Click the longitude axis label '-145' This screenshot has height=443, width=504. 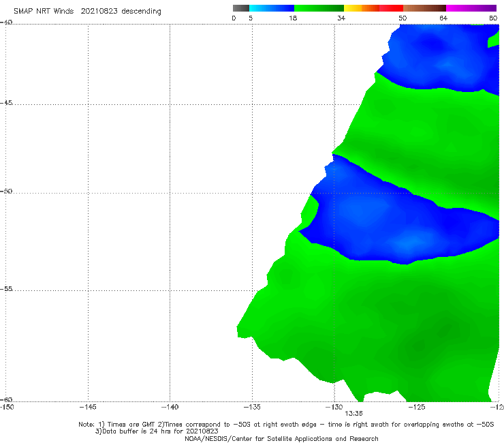point(88,407)
